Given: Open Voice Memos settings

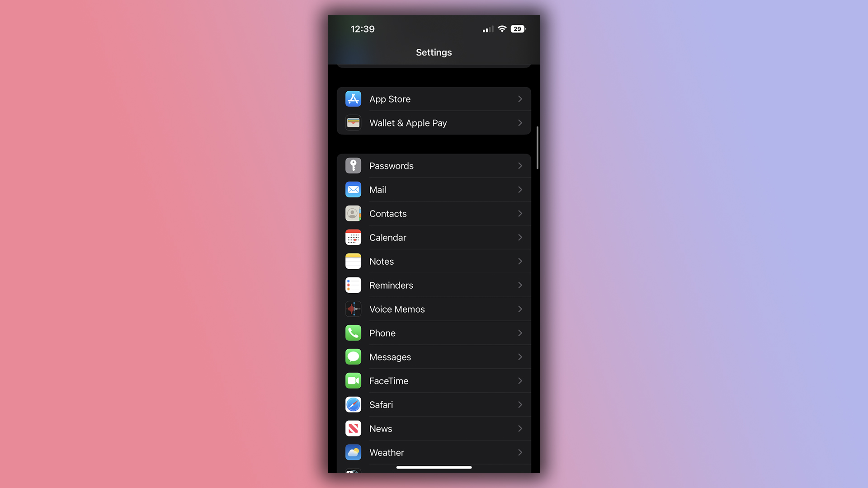Looking at the screenshot, I should [434, 309].
